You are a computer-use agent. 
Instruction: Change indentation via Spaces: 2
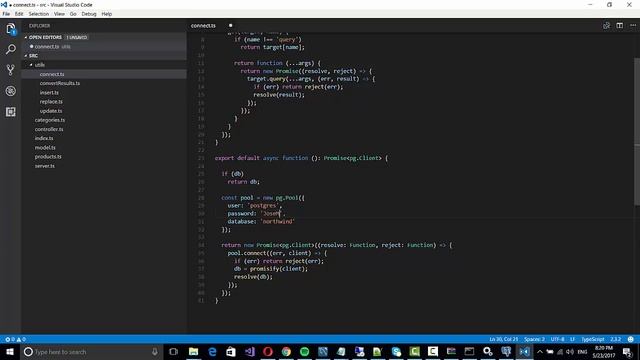[534, 339]
